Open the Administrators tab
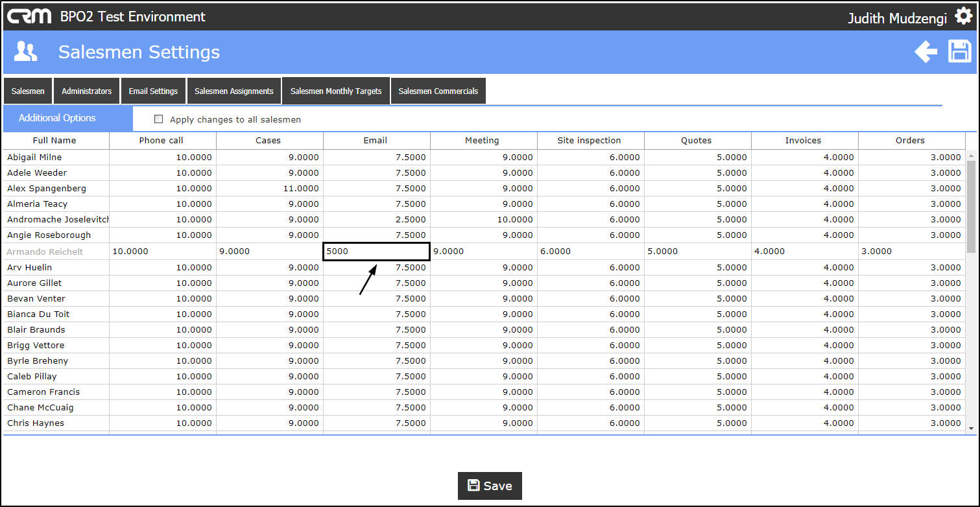980x507 pixels. pos(87,91)
